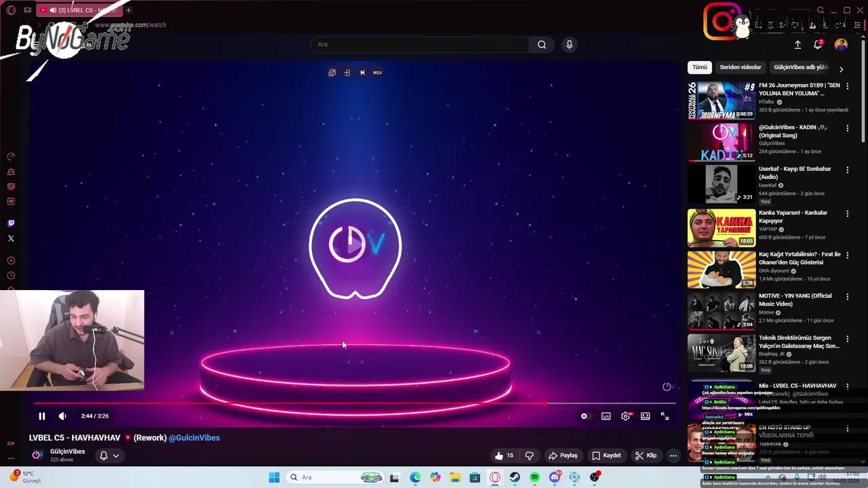Click the Windows taskbar search box

point(334,477)
